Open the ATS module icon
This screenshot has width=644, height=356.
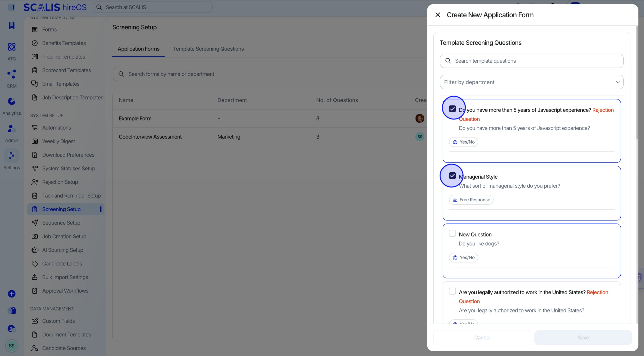tap(12, 47)
